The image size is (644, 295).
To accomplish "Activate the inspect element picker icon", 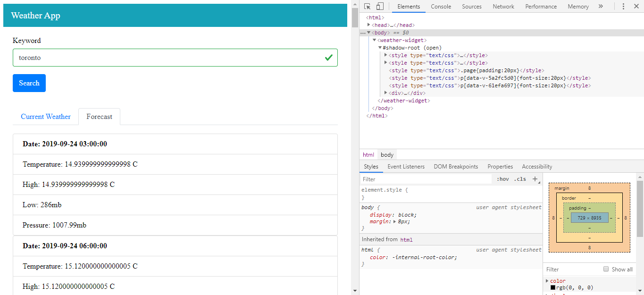I will point(368,6).
